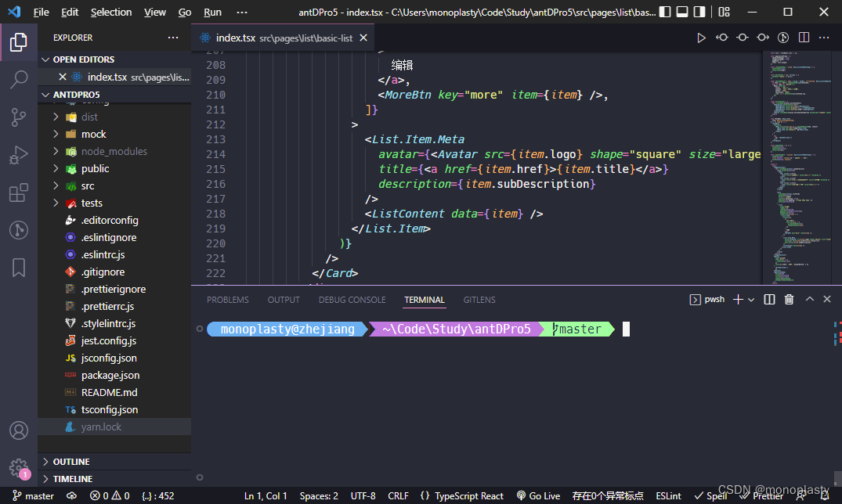Open the Manage gear menu
Viewport: 842px width, 504px height.
[19, 469]
